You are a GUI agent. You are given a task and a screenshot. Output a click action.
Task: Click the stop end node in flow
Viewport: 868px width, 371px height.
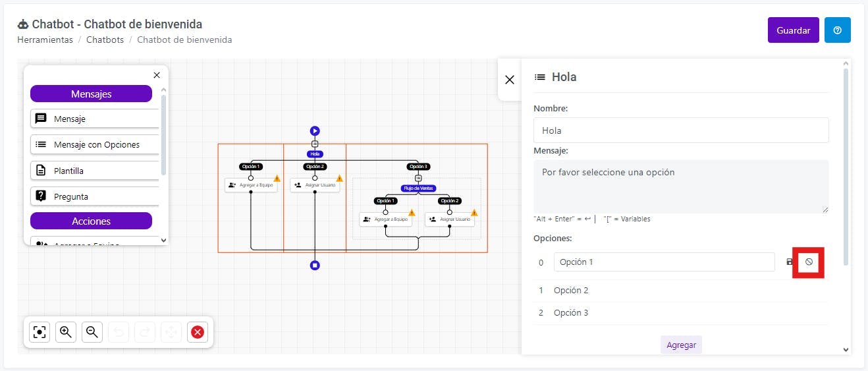coord(315,265)
